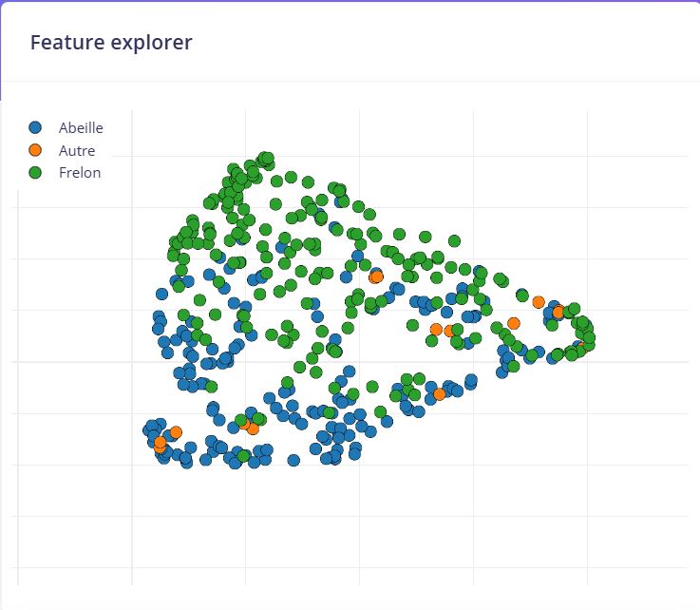700x610 pixels.
Task: Click the orange Autre legend marker
Action: tap(36, 150)
